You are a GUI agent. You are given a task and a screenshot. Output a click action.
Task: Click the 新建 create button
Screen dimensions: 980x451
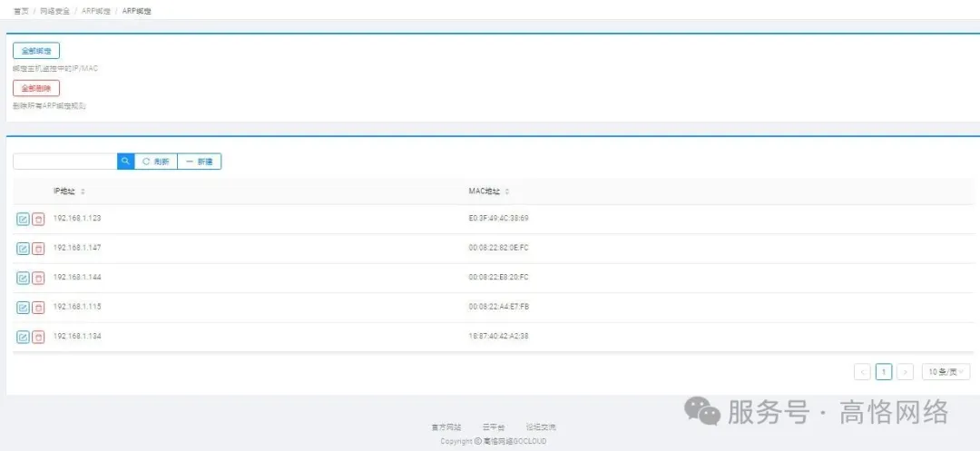click(200, 162)
